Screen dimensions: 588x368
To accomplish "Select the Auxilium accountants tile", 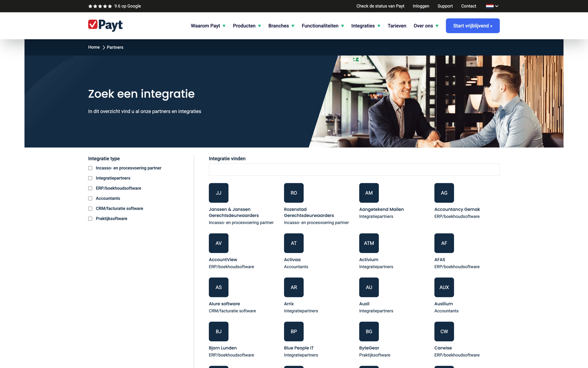I will pyautogui.click(x=444, y=287).
